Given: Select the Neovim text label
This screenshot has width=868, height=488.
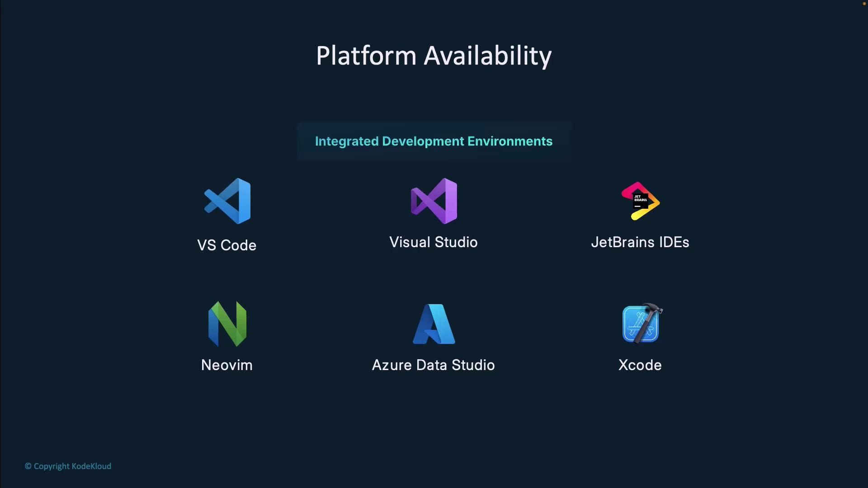Looking at the screenshot, I should click(x=227, y=365).
